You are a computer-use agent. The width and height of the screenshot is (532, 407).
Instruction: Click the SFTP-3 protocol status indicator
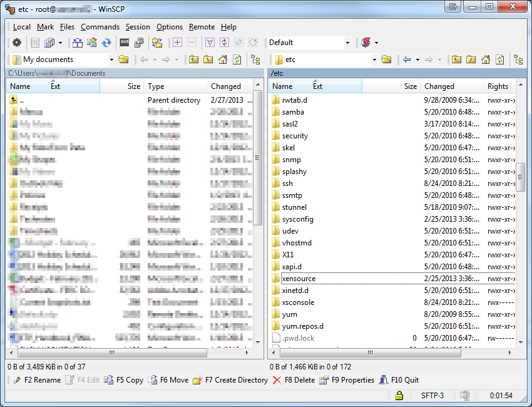click(432, 396)
